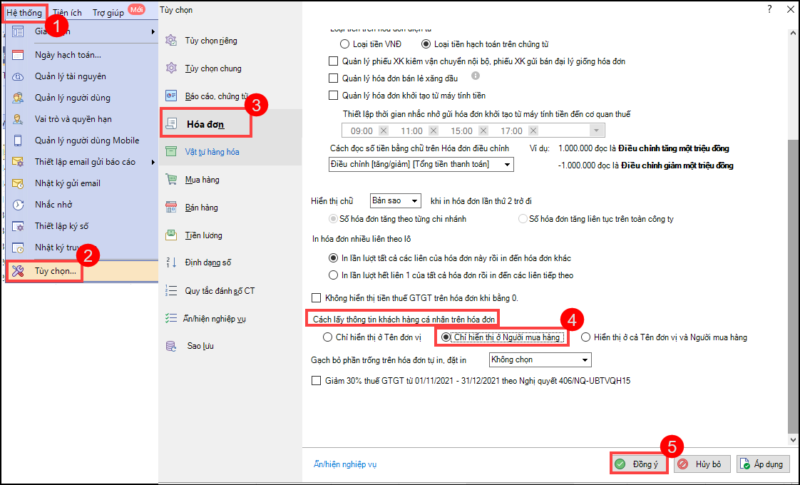The width and height of the screenshot is (800, 485).
Task: Remove the 11:00 reminder time
Action: click(x=433, y=131)
